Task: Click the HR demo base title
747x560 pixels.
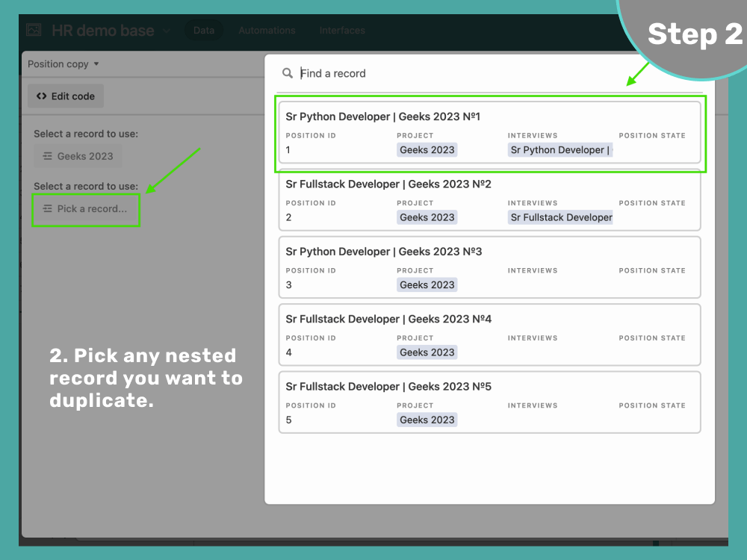Action: tap(103, 31)
